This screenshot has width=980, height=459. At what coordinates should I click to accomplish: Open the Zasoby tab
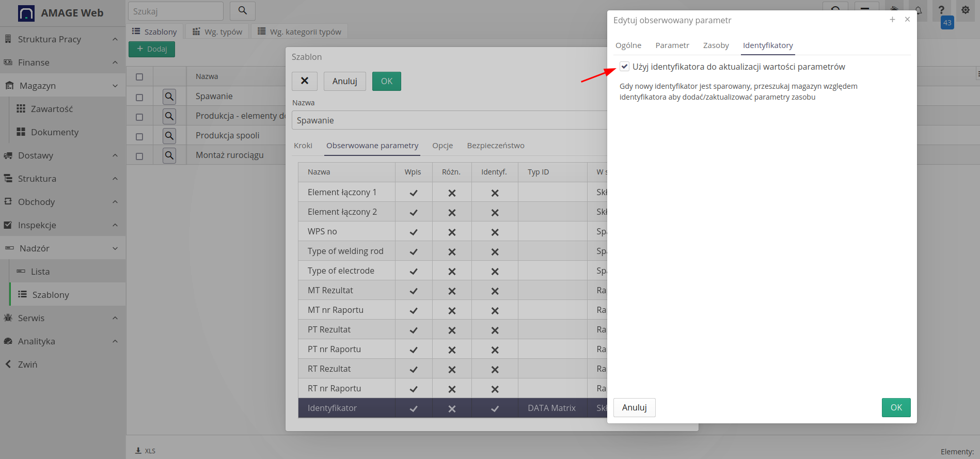point(716,45)
